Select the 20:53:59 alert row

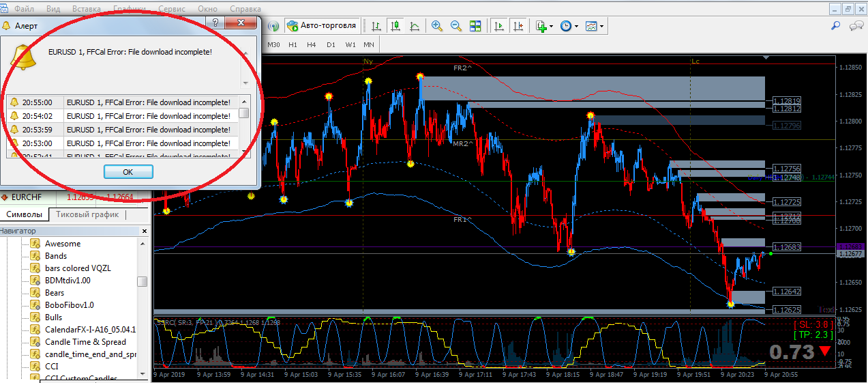point(123,130)
